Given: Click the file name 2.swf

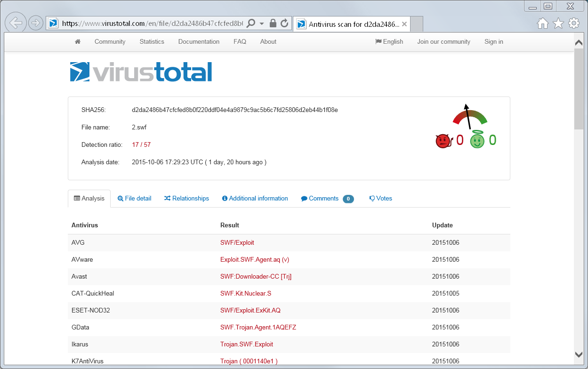Looking at the screenshot, I should (139, 127).
